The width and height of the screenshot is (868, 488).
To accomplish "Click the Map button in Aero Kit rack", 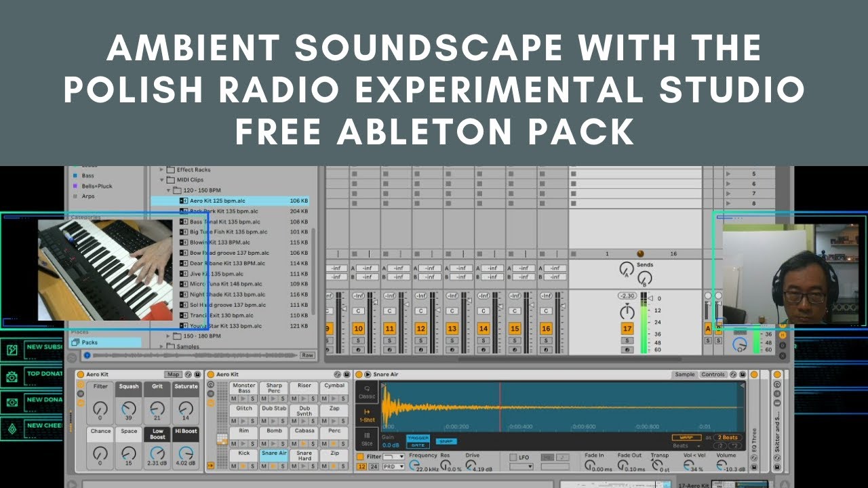I will (x=174, y=374).
